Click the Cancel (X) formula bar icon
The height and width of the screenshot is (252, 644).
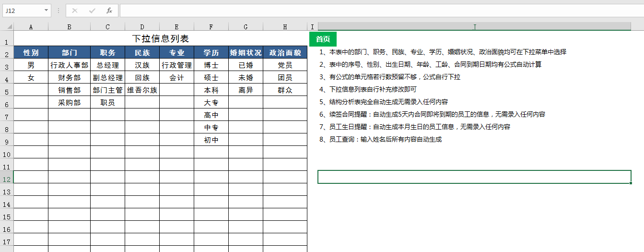coord(75,11)
